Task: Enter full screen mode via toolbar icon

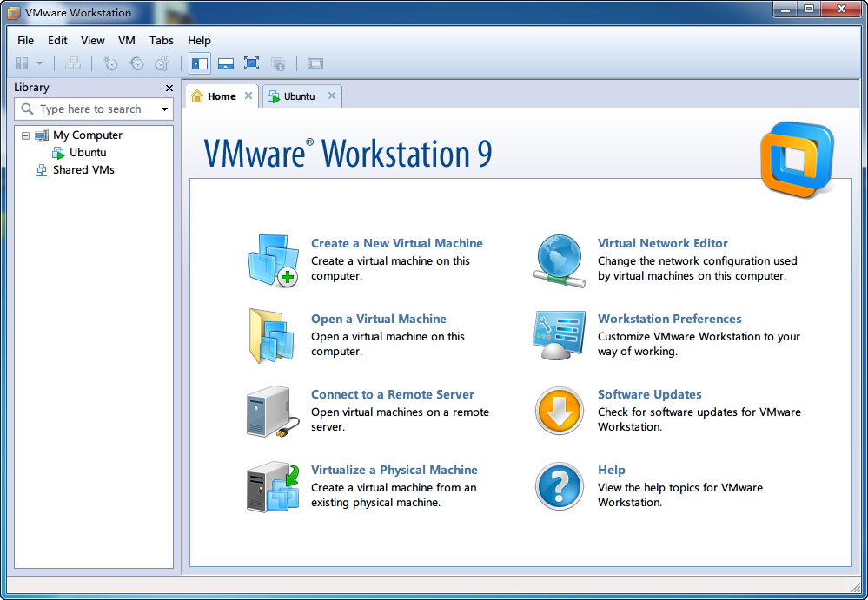Action: click(x=251, y=63)
